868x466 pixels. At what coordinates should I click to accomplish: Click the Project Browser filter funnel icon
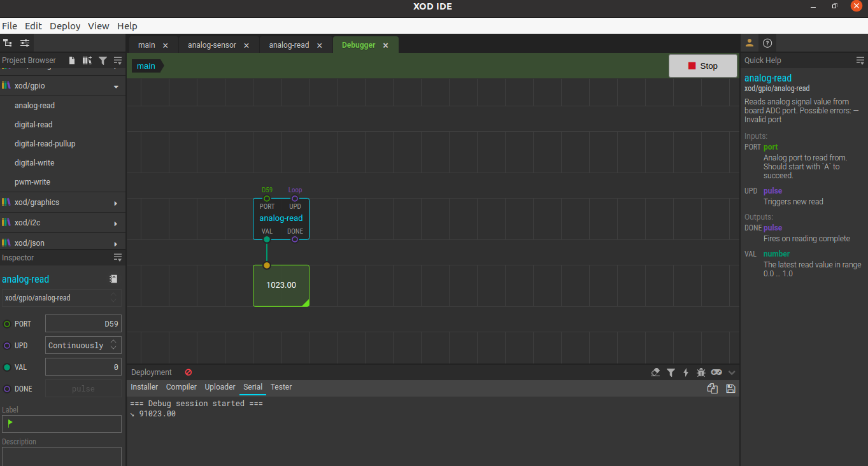[103, 60]
